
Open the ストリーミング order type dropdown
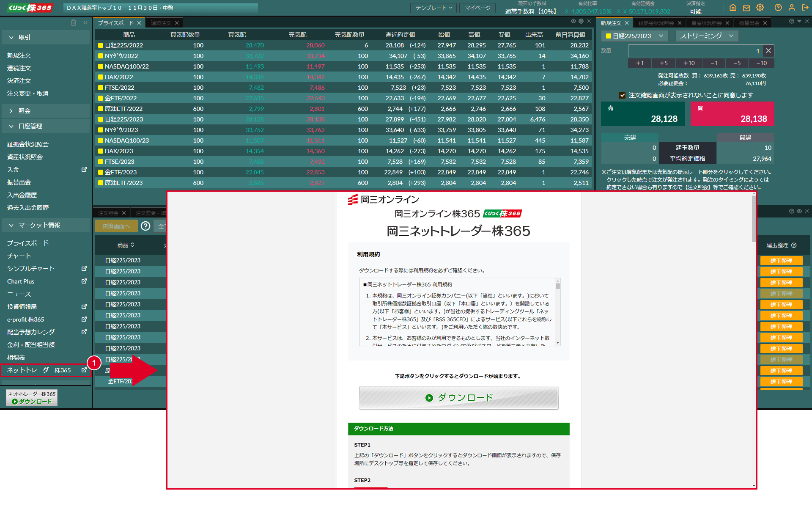pyautogui.click(x=707, y=36)
